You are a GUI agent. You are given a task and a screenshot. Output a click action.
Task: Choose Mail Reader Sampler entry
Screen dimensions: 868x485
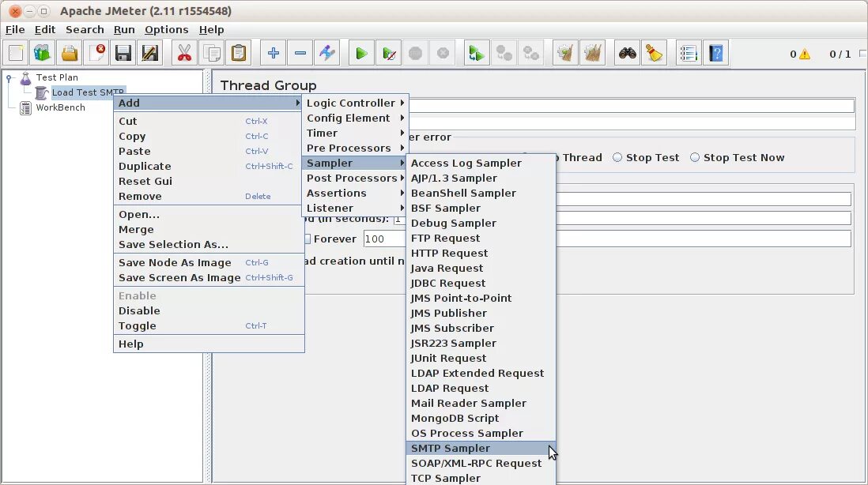pos(481,403)
